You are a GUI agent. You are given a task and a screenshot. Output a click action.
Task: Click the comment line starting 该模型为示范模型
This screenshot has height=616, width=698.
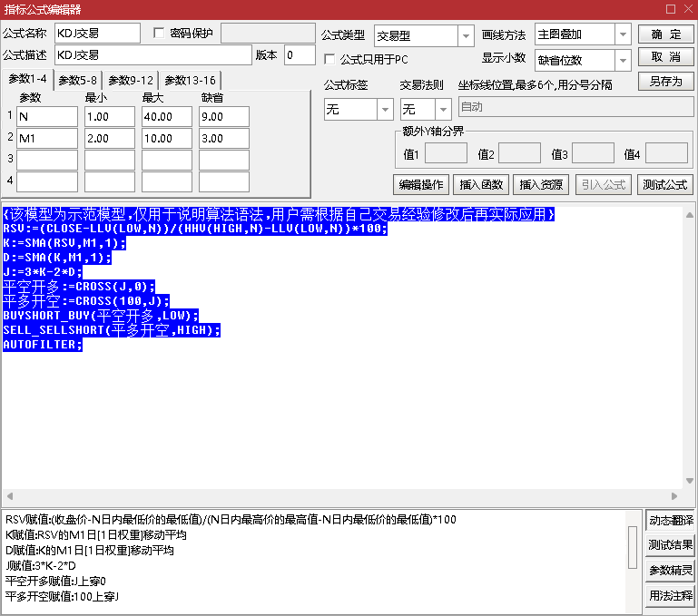point(279,214)
